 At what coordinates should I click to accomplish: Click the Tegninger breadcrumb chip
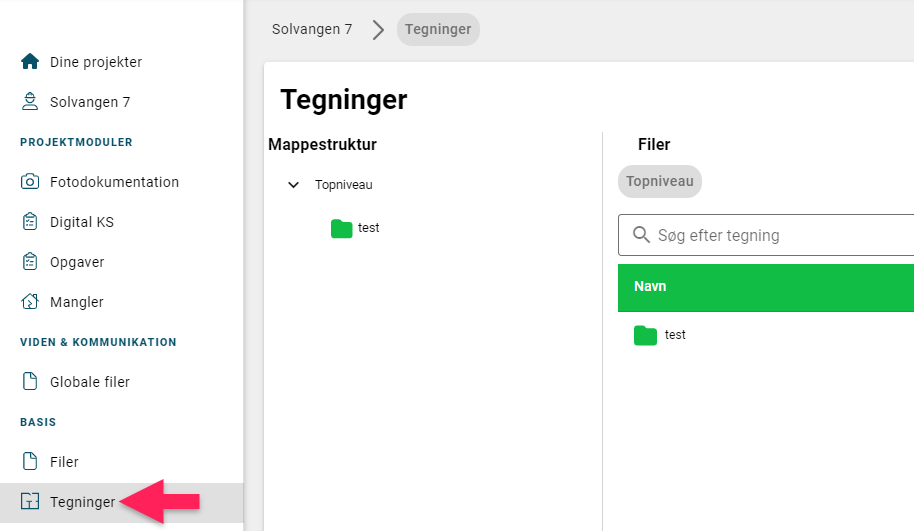[438, 29]
